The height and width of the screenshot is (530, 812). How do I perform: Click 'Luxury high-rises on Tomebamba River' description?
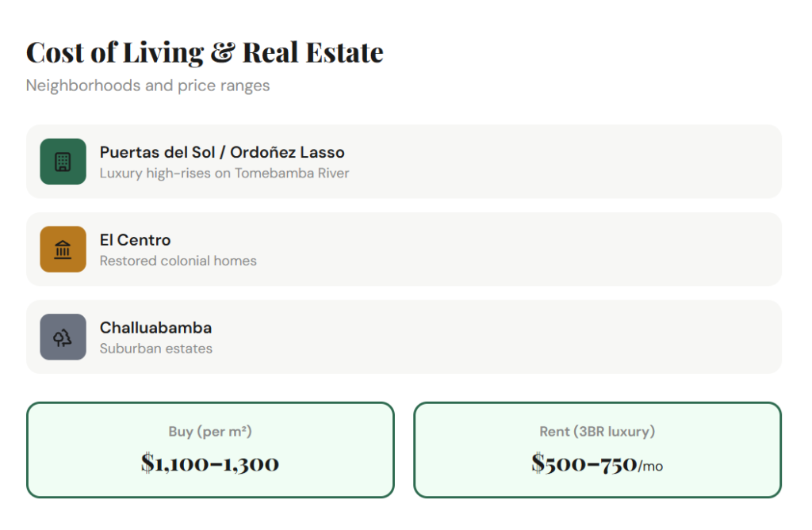[224, 173]
